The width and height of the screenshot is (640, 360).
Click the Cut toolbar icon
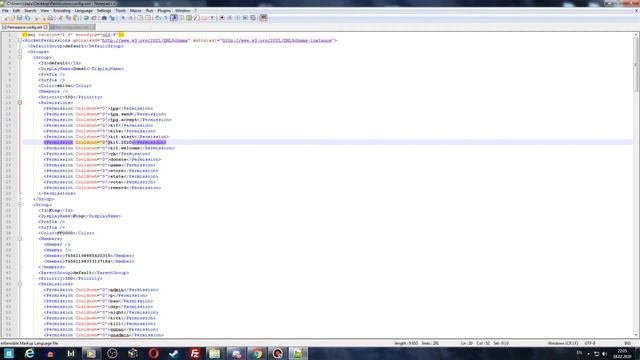[61, 18]
